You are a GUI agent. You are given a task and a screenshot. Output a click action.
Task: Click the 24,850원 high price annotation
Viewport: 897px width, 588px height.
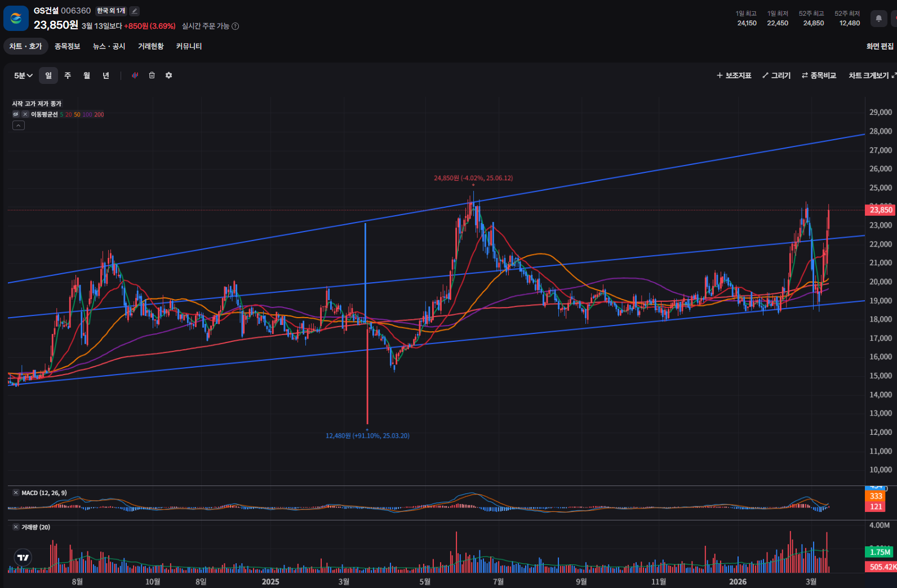[473, 178]
